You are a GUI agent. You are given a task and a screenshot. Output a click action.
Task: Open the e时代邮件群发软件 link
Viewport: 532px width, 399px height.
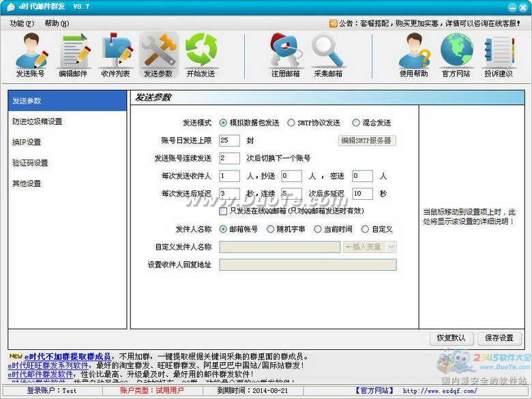click(40, 374)
